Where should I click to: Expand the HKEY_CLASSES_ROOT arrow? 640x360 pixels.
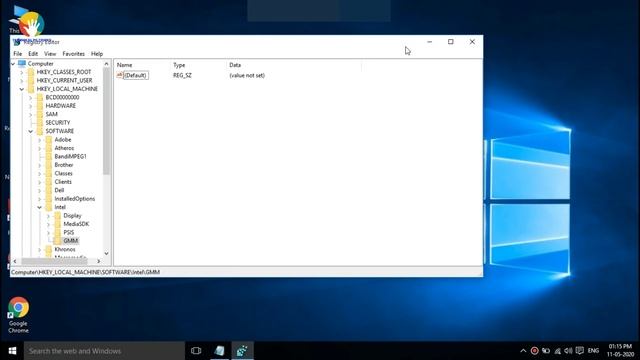pyautogui.click(x=22, y=72)
